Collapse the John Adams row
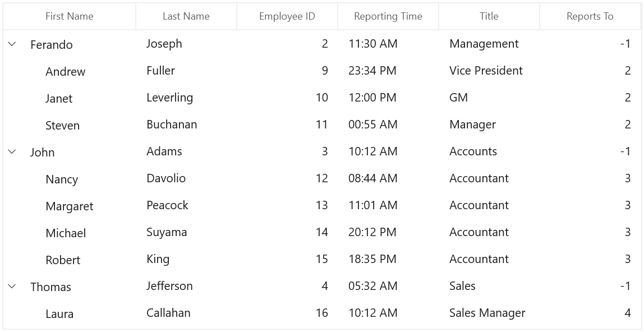Viewport: 644px width, 332px height. 12,151
